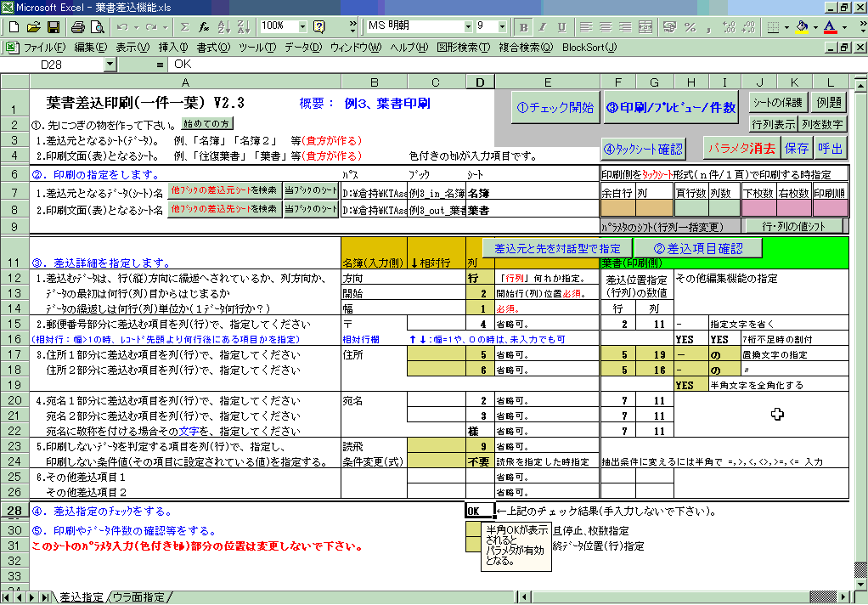
Task: Click the 保存 button
Action: (x=797, y=149)
